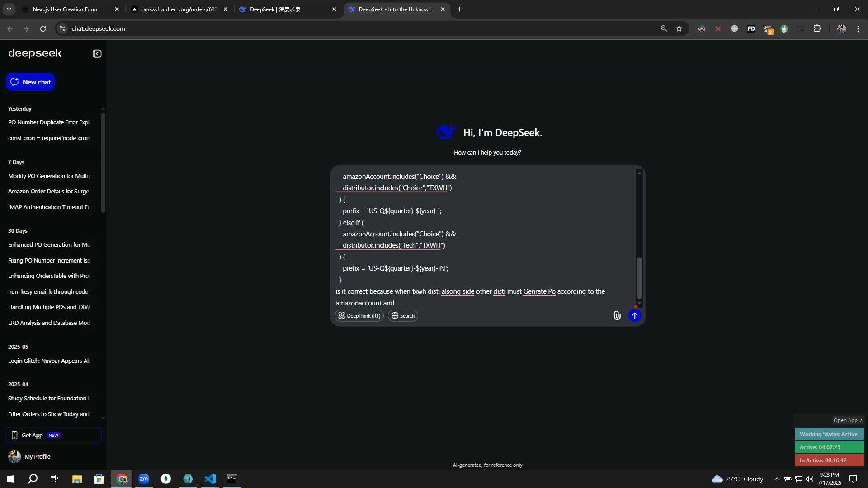Open 'IMAP Authentication Timeout' chat
Viewport: 868px width, 488px height.
49,207
